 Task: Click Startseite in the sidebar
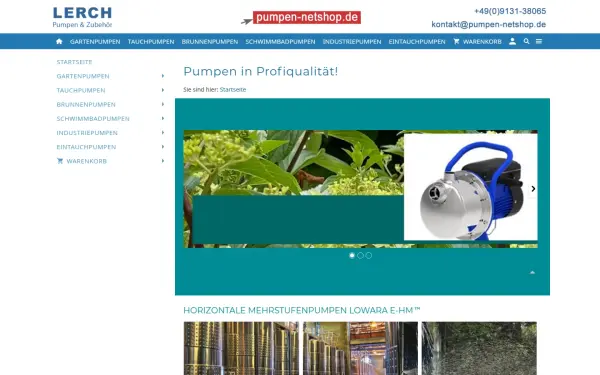(x=74, y=62)
